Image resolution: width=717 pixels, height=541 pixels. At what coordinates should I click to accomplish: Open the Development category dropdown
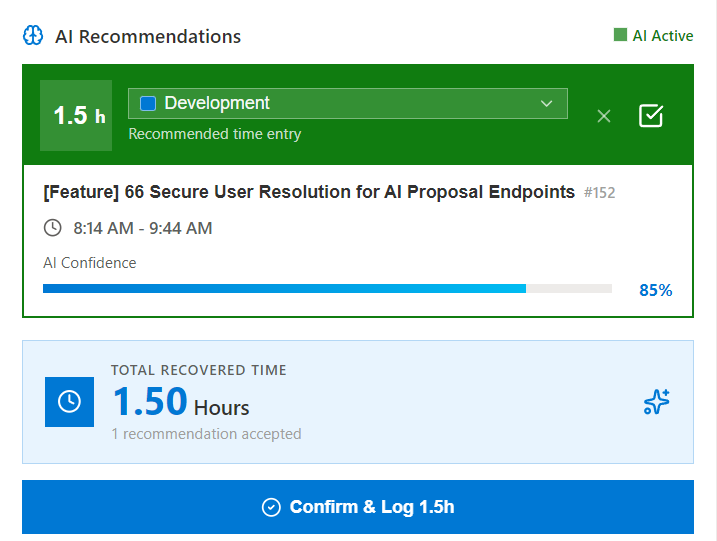(348, 103)
